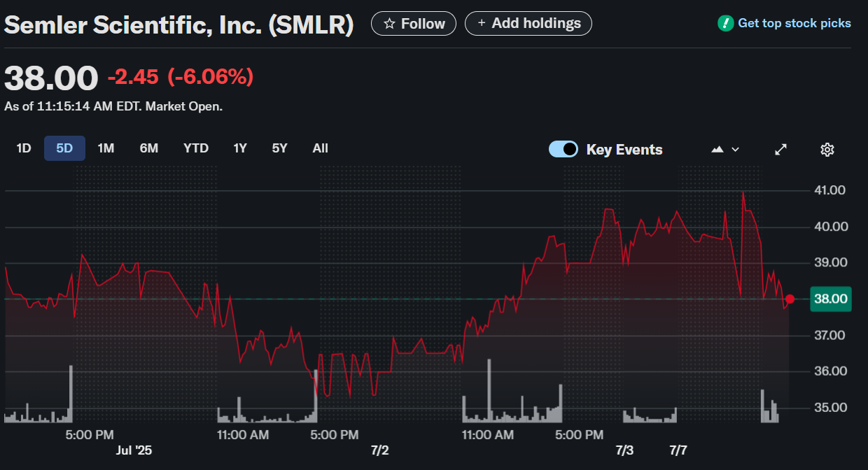Click the 35.00 price axis label
This screenshot has height=470, width=868.
point(829,408)
